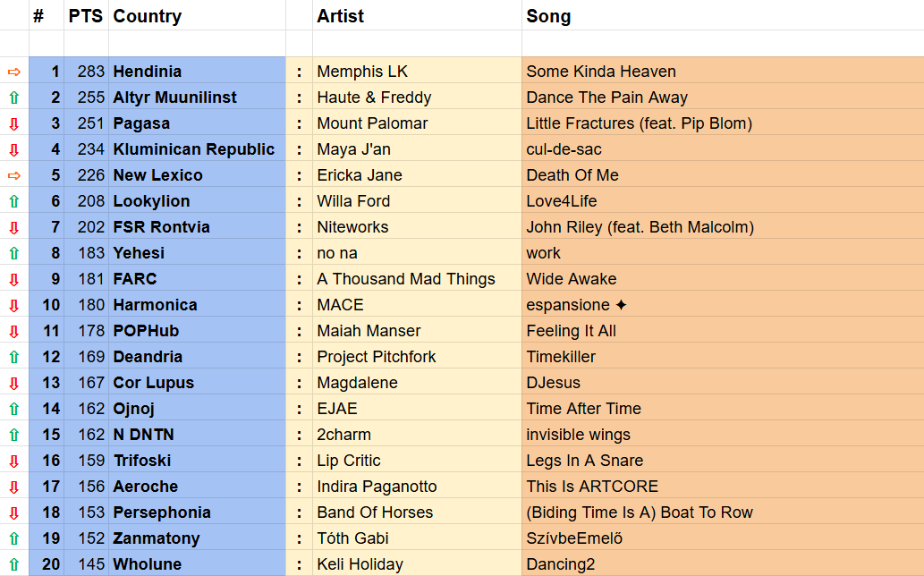The image size is (924, 576).
Task: Click the red down arrow next to Pagasa
Action: 13,123
